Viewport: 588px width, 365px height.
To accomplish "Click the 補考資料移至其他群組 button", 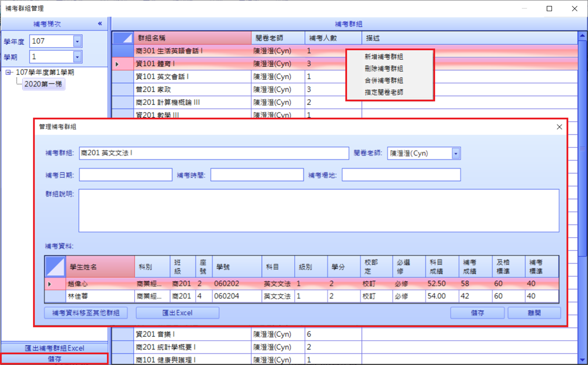I will (86, 313).
